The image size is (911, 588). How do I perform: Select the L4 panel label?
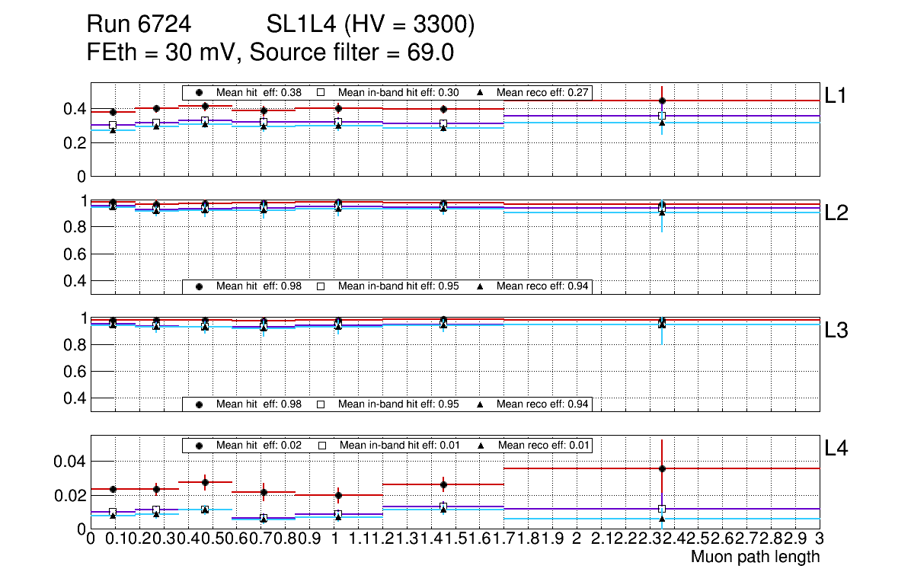click(x=836, y=449)
